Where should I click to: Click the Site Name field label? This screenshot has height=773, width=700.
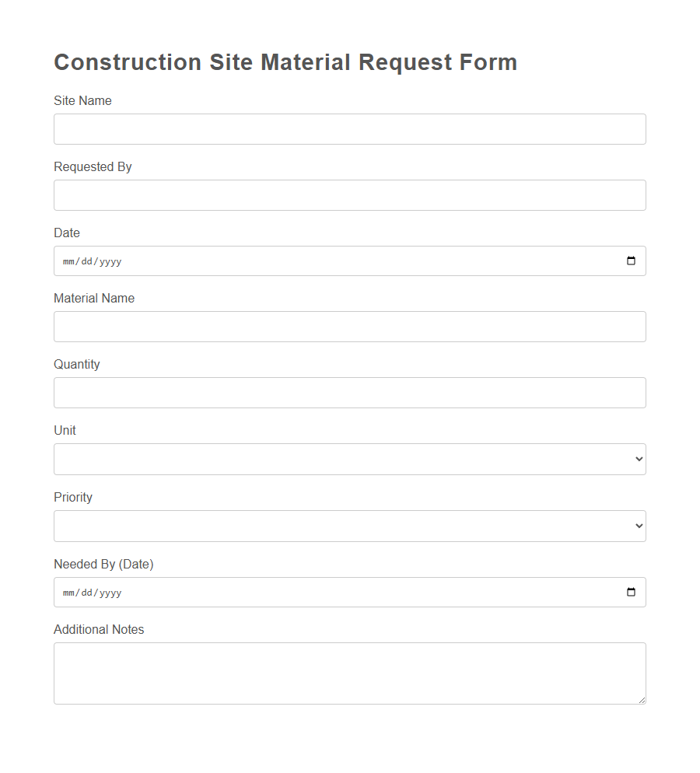(x=82, y=100)
